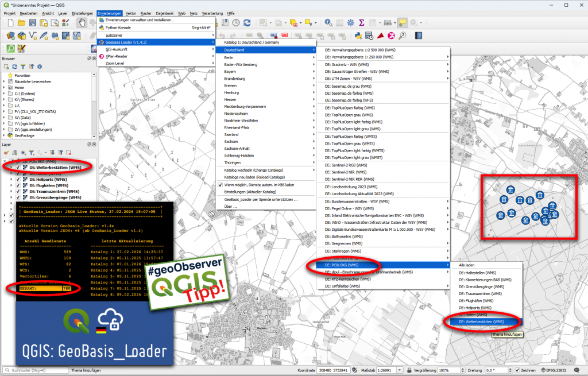Expand the Favoriten node in Browser
This screenshot has height=376, width=588.
(x=4, y=75)
